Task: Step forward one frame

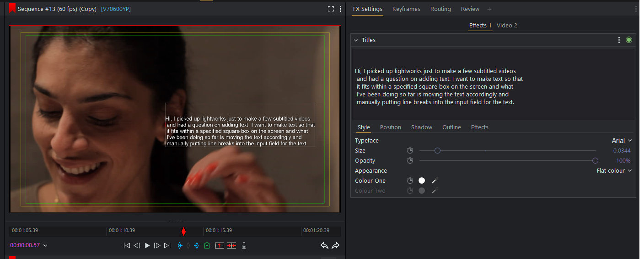Action: click(x=157, y=245)
